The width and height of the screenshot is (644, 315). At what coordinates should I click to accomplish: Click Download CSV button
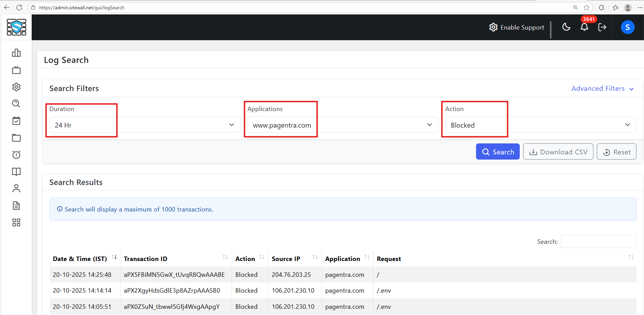click(x=558, y=152)
